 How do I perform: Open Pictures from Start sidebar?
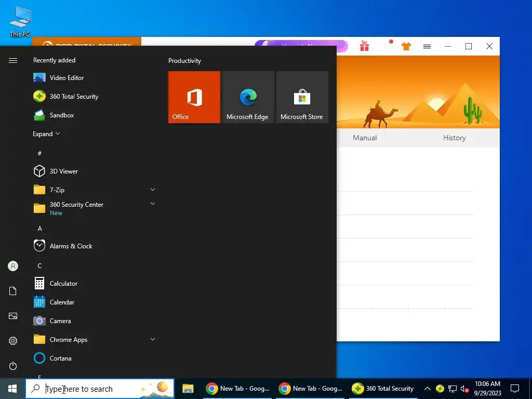13,316
